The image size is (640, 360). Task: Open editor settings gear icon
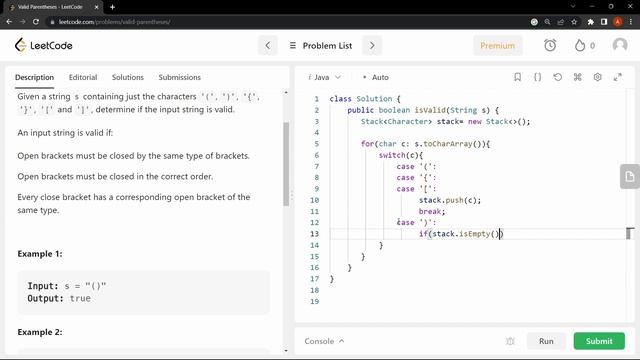[598, 77]
